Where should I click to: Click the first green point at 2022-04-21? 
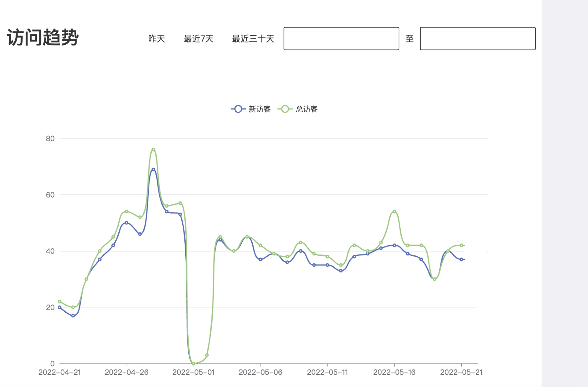[x=60, y=302]
